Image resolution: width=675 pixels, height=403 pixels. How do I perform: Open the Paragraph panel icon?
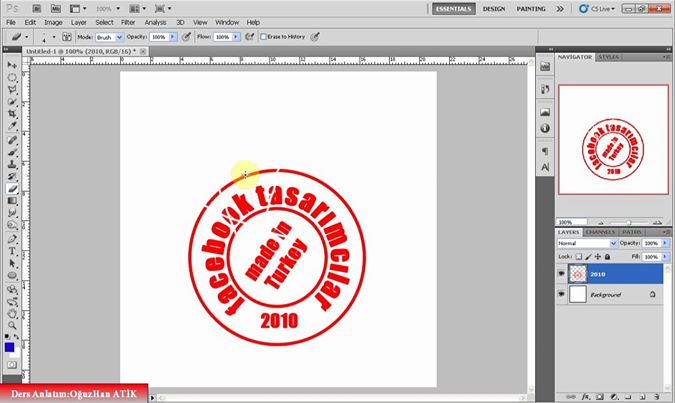click(x=545, y=151)
